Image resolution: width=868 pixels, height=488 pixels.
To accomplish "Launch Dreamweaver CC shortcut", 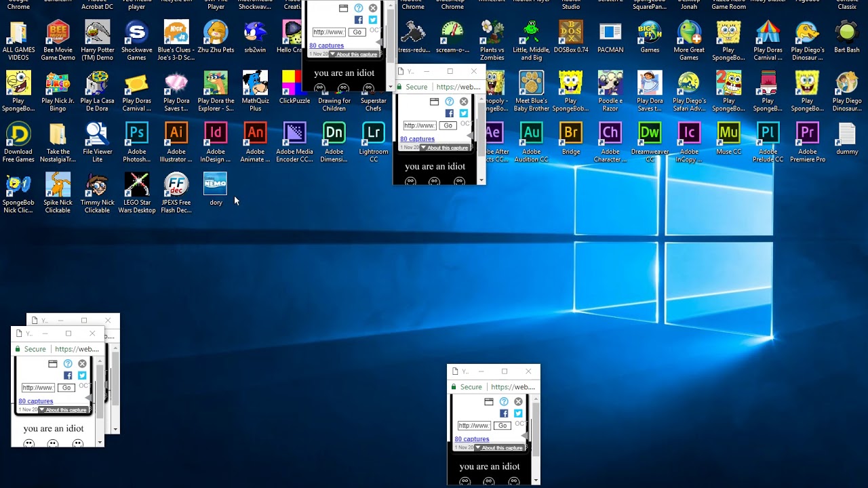I will tap(650, 142).
